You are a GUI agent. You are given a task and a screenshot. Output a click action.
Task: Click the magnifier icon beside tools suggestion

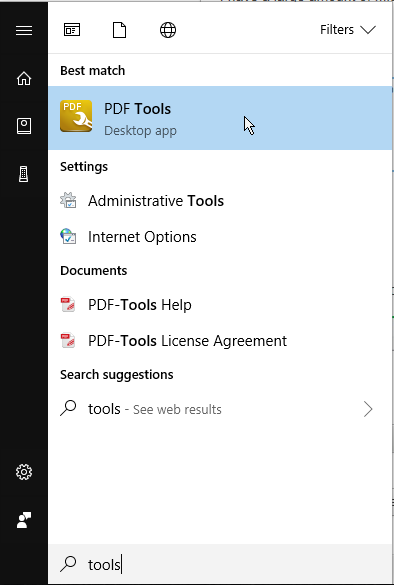68,408
